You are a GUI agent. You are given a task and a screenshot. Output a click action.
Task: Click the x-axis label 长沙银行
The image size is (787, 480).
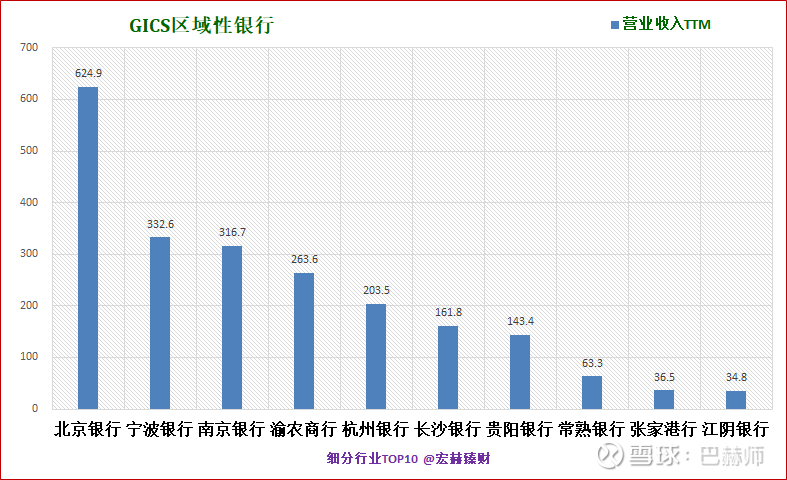[x=448, y=429]
